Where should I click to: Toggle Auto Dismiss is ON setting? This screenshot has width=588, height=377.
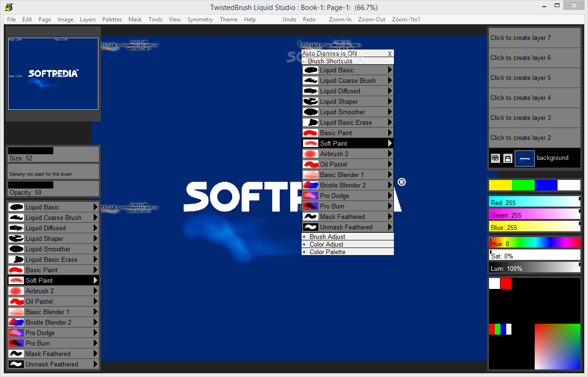coord(329,53)
